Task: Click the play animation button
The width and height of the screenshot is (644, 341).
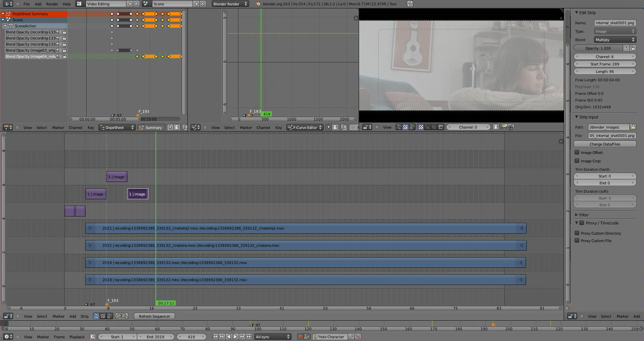Action: [x=235, y=337]
